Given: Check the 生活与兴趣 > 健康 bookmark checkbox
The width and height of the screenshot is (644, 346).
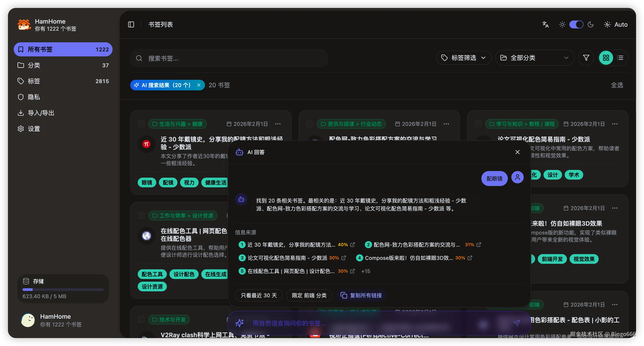Looking at the screenshot, I should (x=141, y=124).
